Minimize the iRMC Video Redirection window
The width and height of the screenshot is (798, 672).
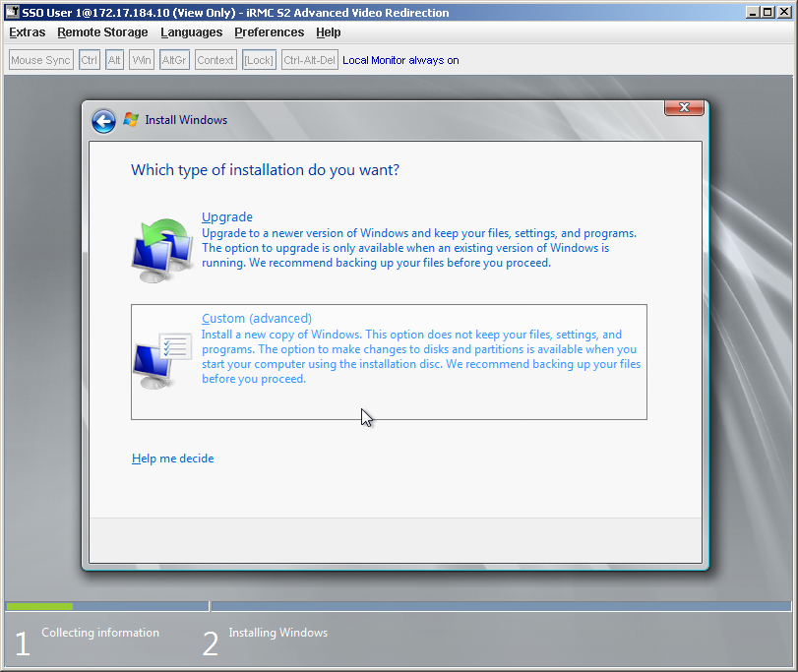(752, 12)
